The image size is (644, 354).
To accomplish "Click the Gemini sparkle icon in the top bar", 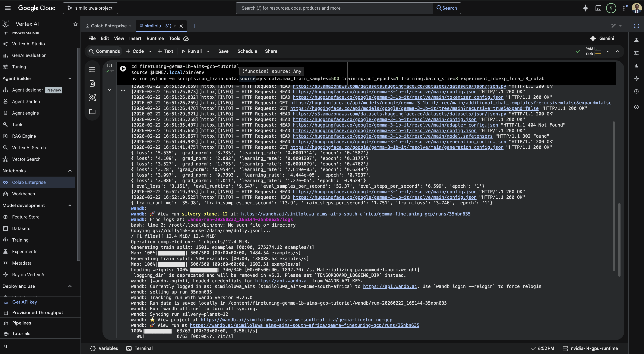I will pos(585,8).
